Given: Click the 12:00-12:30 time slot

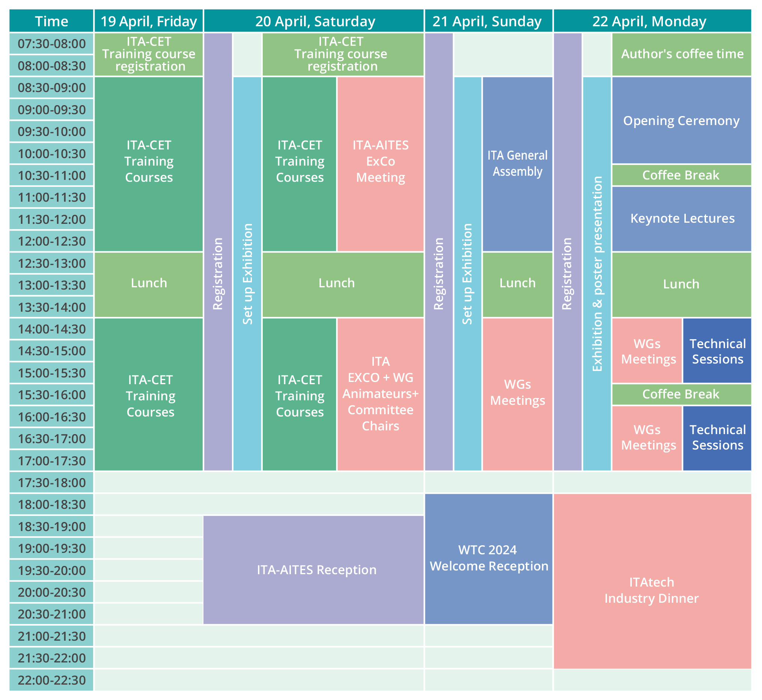Looking at the screenshot, I should pyautogui.click(x=51, y=241).
